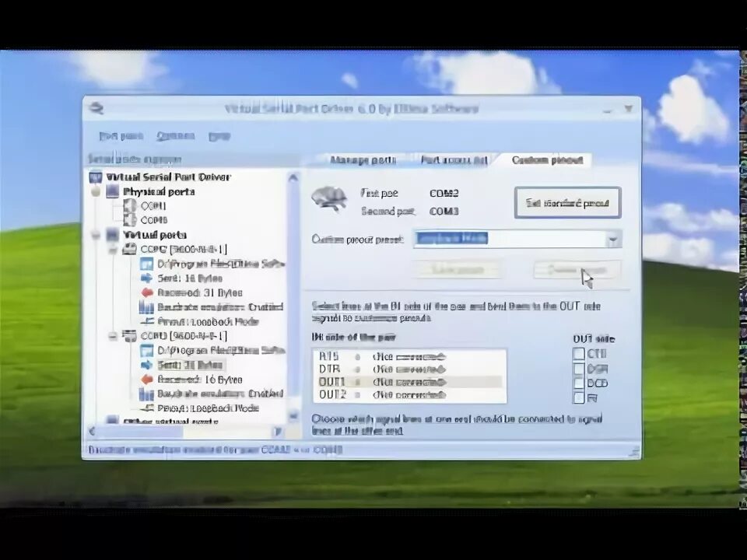
Task: Click the COM3 virtual port icon
Action: click(x=130, y=336)
